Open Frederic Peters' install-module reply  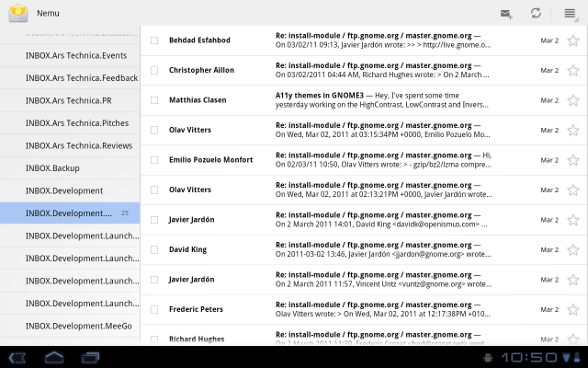pos(364,309)
